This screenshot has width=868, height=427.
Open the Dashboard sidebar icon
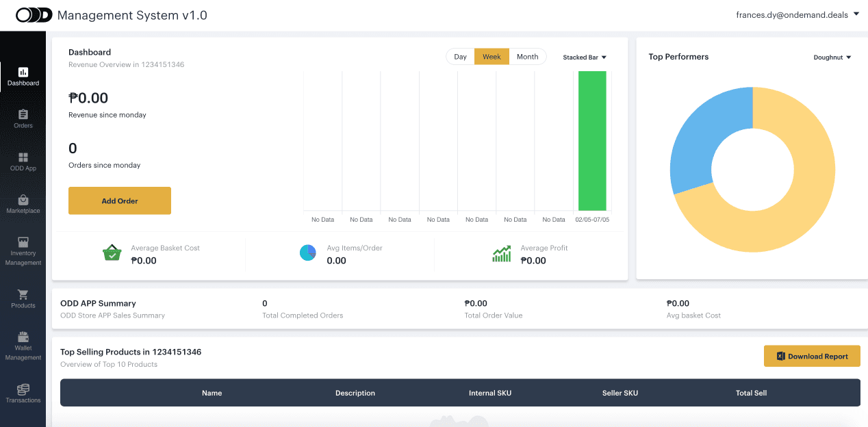click(23, 72)
